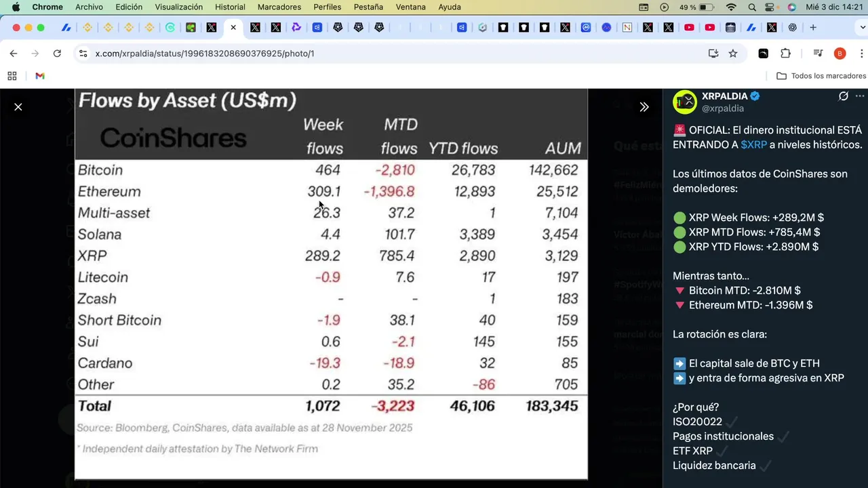Open a new browser tab
The image size is (868, 488).
tap(813, 28)
